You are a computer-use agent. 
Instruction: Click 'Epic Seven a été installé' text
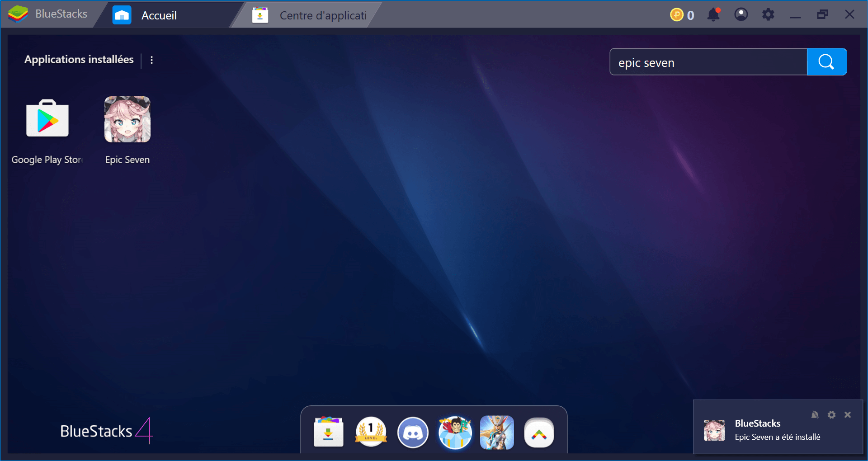point(778,437)
